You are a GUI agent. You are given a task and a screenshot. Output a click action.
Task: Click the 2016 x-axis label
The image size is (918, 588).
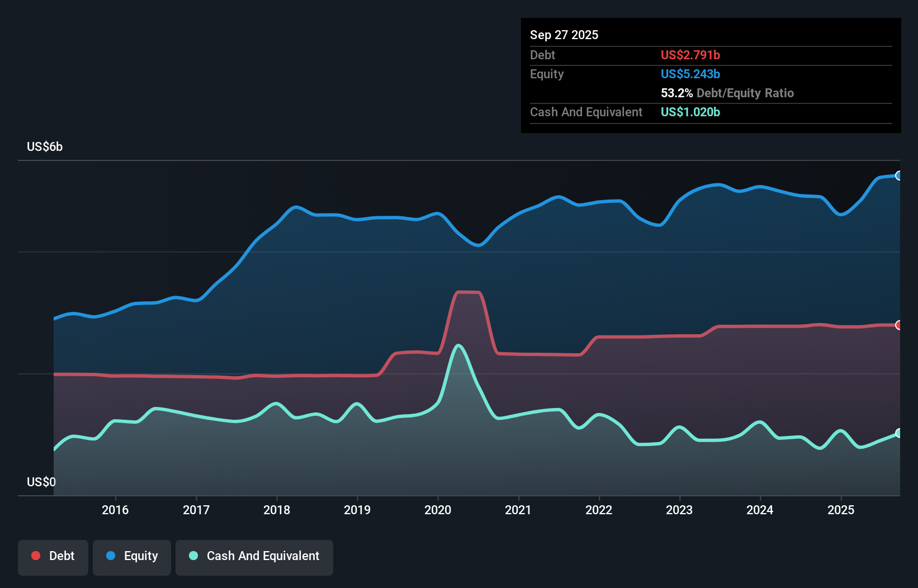(115, 510)
